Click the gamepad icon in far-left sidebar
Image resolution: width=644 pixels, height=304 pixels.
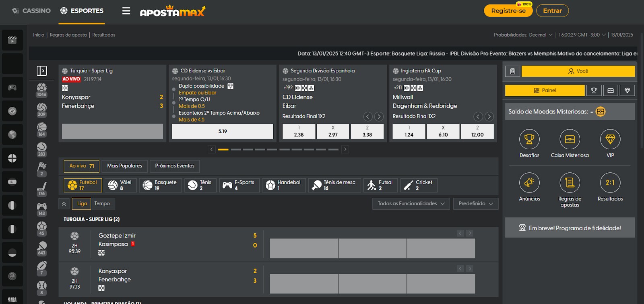(12, 87)
